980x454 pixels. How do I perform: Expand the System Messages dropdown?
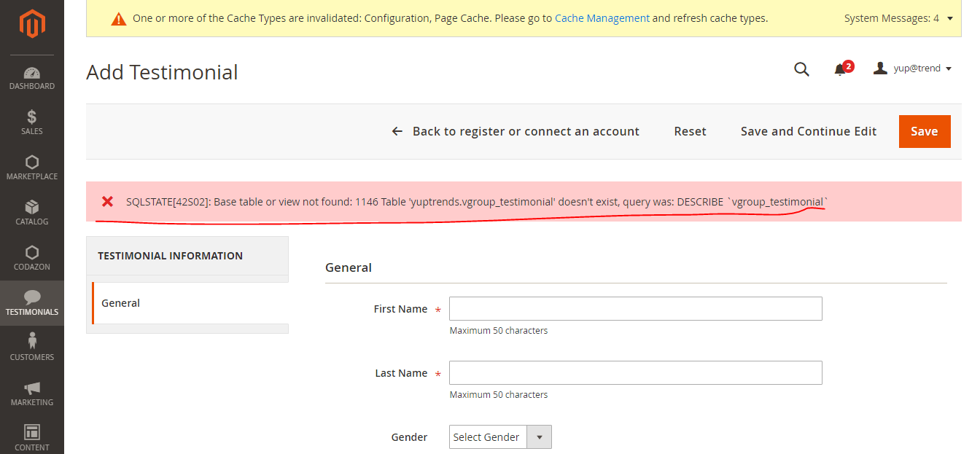898,17
